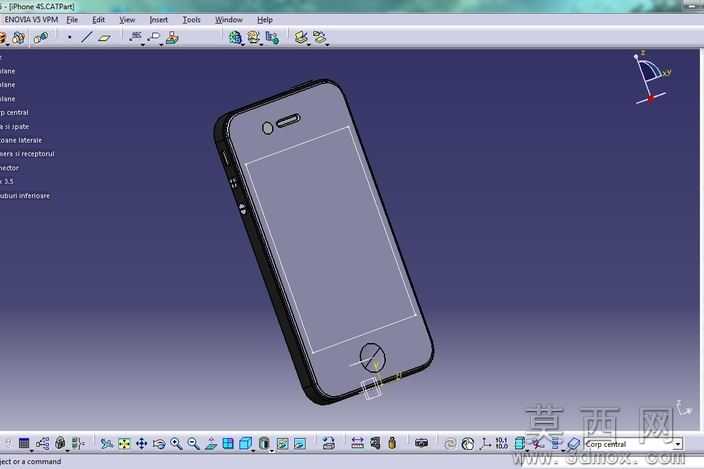Image resolution: width=704 pixels, height=469 pixels.
Task: Open the Edit menu
Action: tap(98, 20)
